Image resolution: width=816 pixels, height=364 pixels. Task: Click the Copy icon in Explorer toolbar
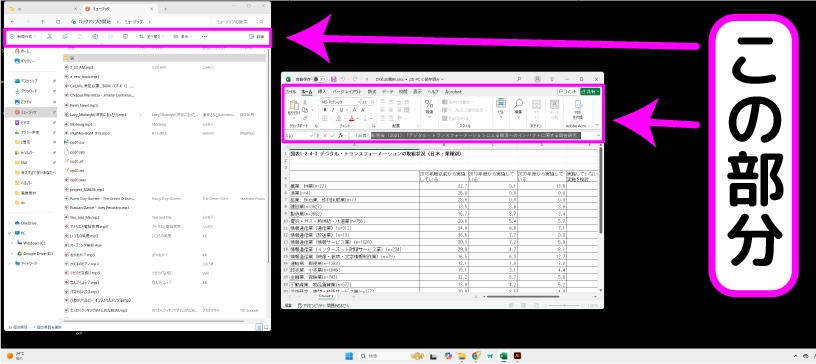point(65,36)
